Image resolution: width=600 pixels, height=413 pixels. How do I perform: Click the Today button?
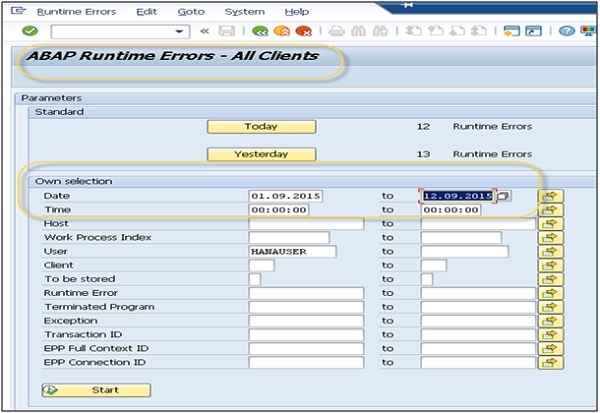[x=261, y=127]
